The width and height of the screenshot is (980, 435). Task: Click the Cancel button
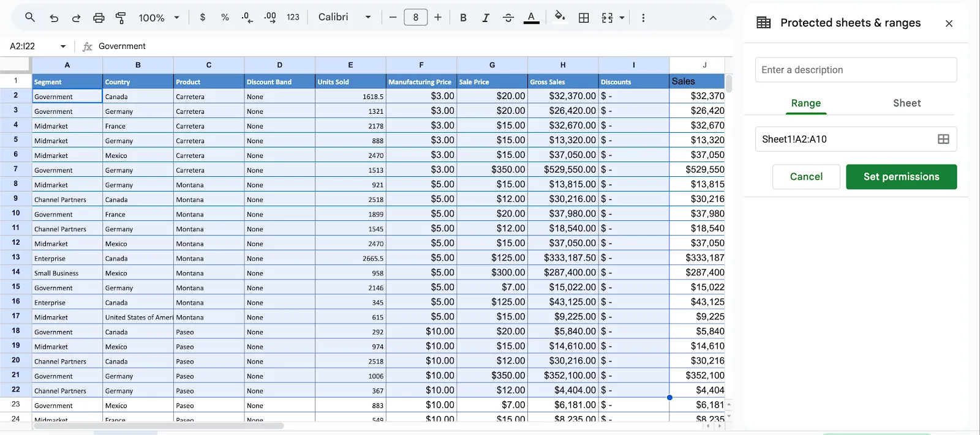[x=806, y=177]
